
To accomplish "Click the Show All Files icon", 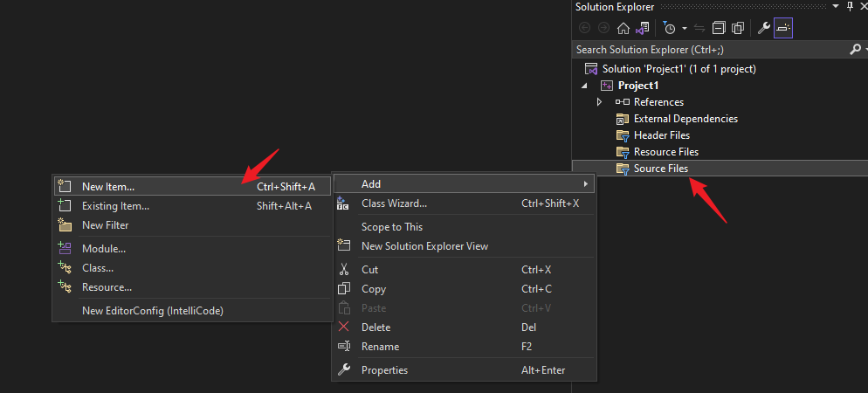I will [737, 28].
